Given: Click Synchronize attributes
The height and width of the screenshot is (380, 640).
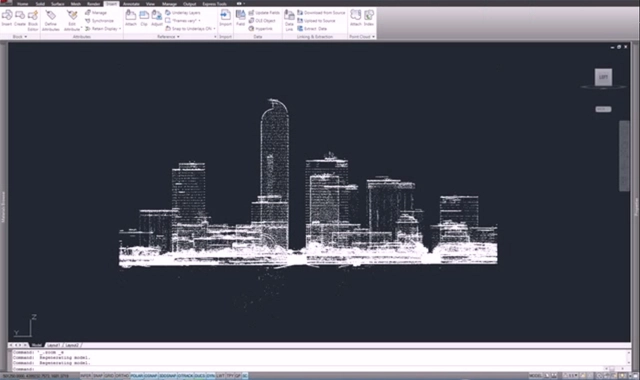Looking at the screenshot, I should [99, 20].
